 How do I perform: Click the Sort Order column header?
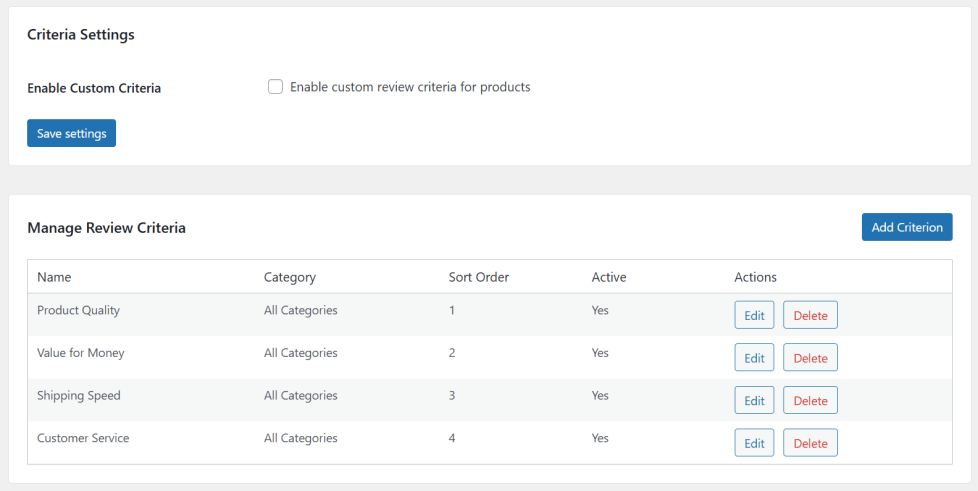pos(478,277)
